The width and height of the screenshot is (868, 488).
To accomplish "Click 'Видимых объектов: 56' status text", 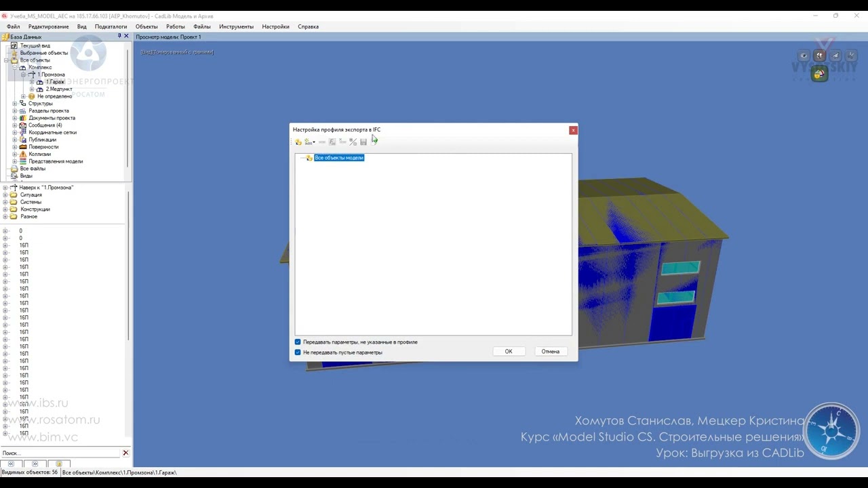I will point(30,472).
